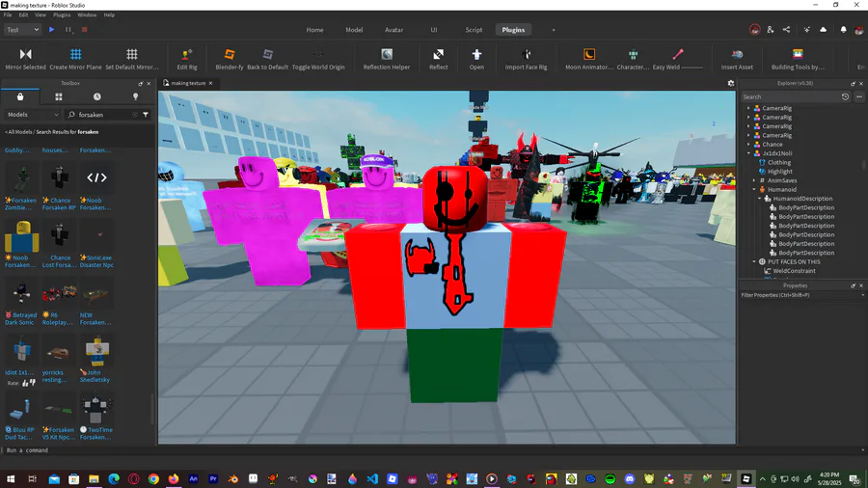Open the Models category dropdown
Image resolution: width=868 pixels, height=488 pixels.
[33, 115]
